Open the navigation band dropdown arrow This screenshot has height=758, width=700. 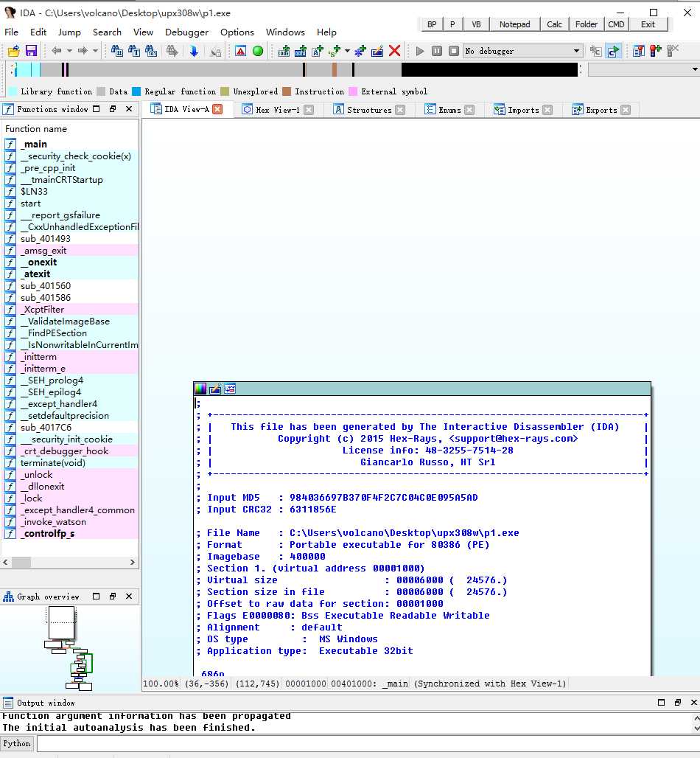click(695, 69)
